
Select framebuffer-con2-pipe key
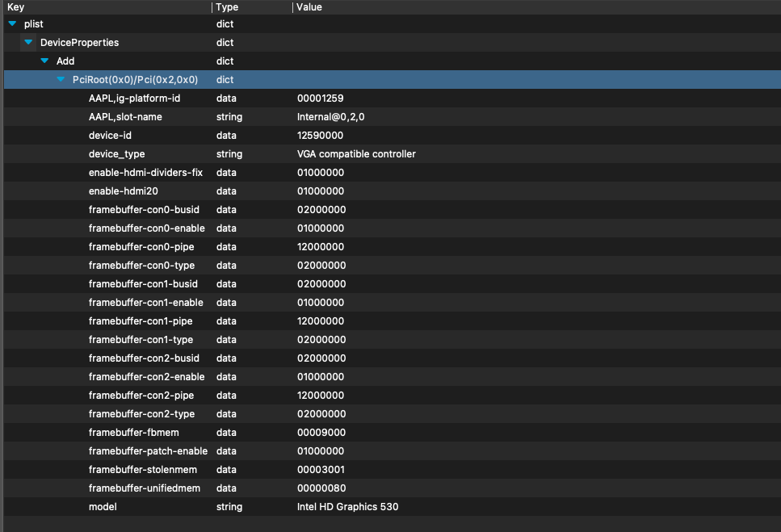coord(141,395)
